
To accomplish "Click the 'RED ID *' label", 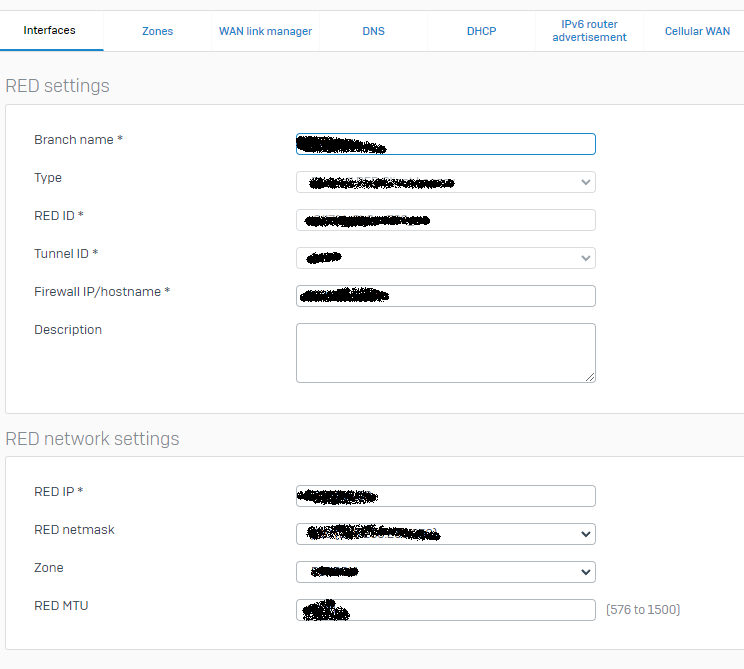I will 59,215.
